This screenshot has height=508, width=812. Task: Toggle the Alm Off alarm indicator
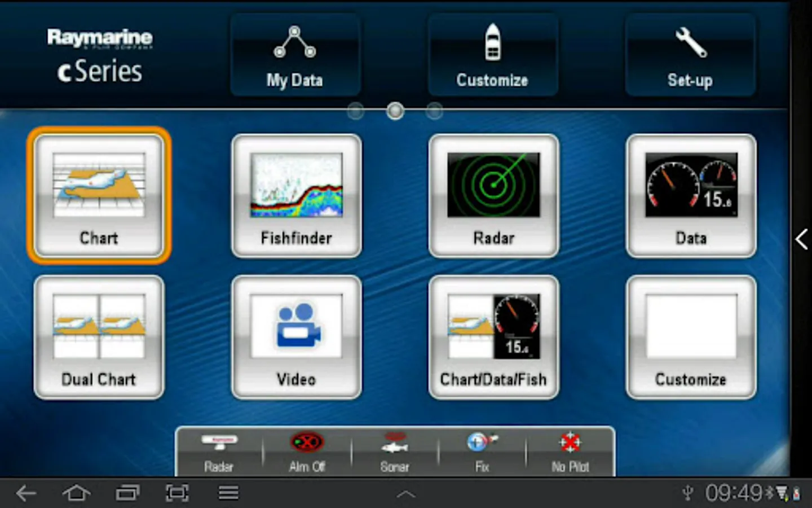(307, 453)
